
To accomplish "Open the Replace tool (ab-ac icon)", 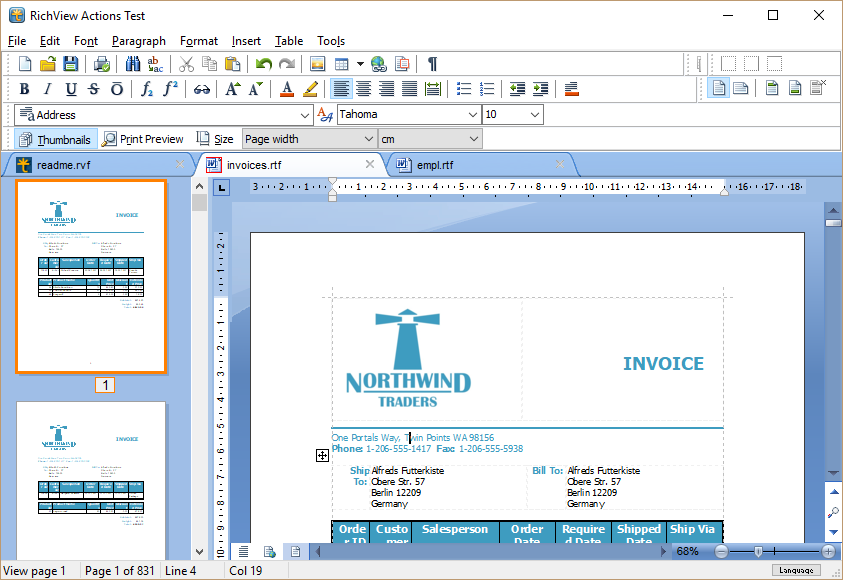I will point(155,64).
